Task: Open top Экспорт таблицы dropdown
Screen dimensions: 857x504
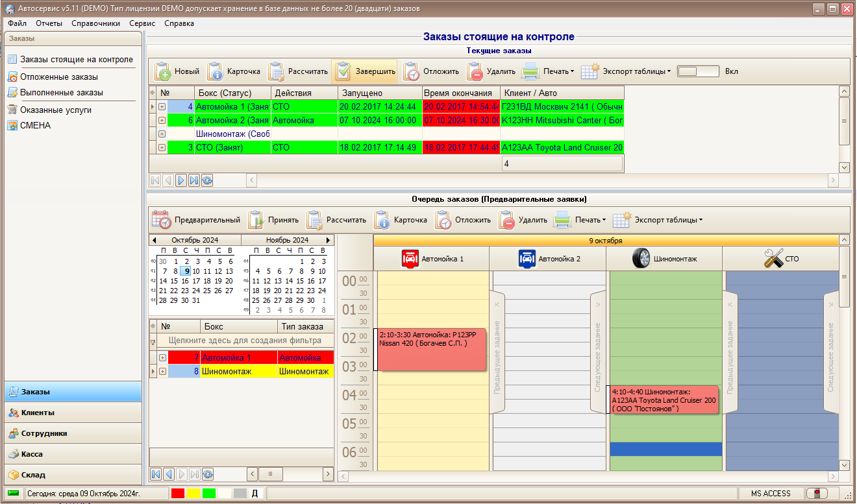Action: [626, 71]
